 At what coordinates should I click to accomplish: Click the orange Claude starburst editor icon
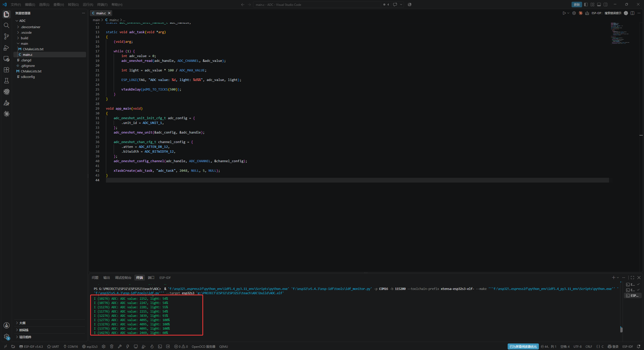pyautogui.click(x=581, y=13)
